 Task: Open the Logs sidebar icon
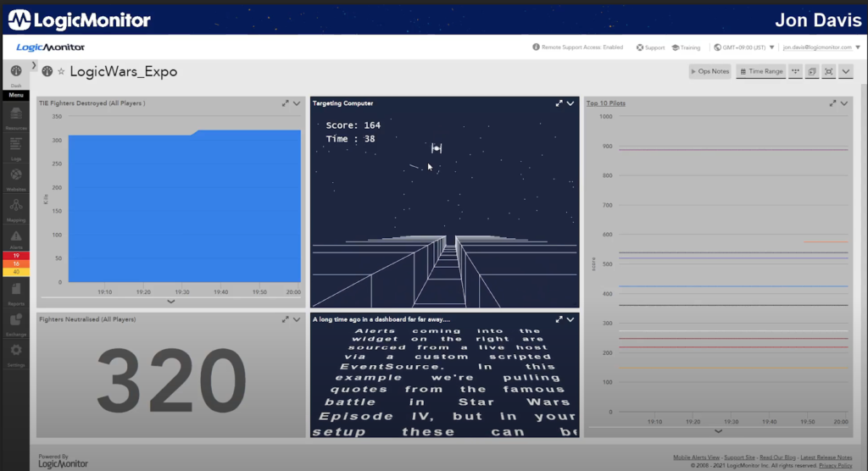16,148
